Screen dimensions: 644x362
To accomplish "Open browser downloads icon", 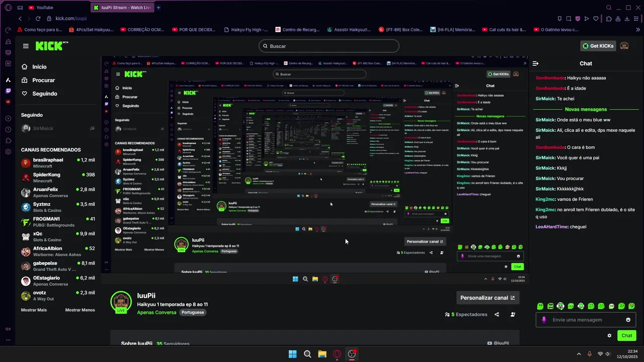I will tap(627, 19).
